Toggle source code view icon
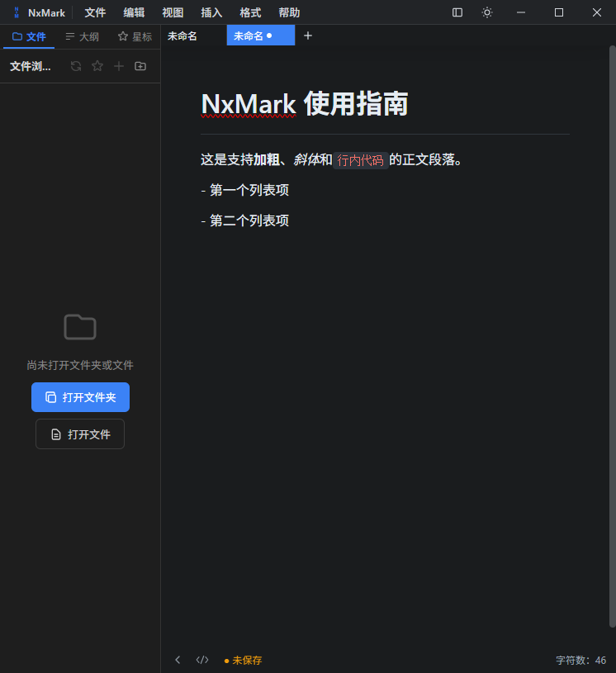616x673 pixels. click(202, 660)
